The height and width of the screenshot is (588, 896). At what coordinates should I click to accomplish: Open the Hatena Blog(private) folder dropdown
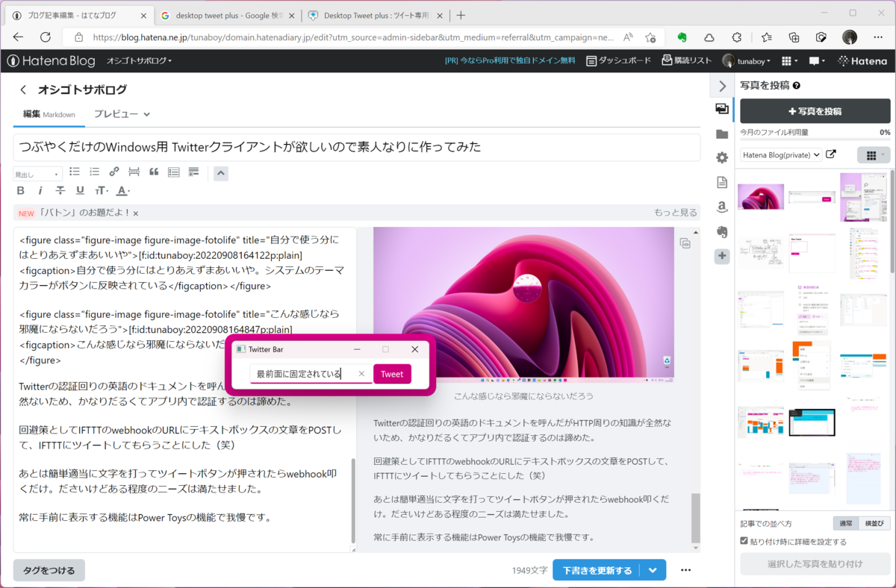point(781,155)
